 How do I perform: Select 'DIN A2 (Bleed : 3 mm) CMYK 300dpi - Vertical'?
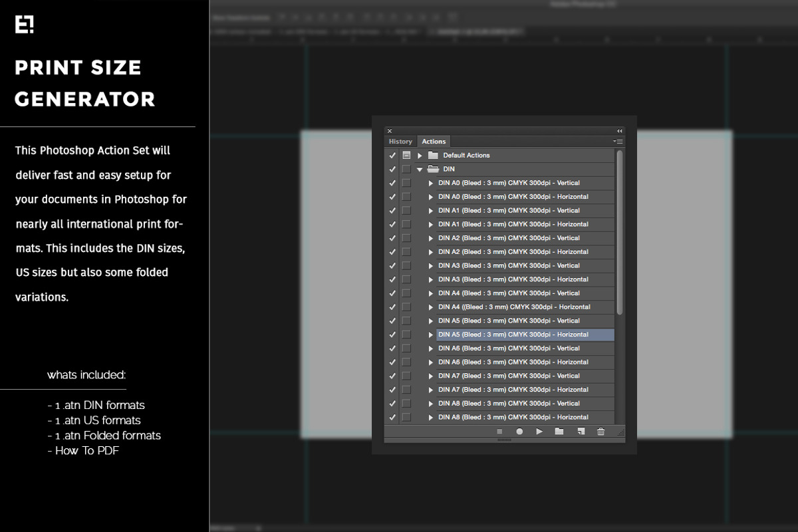click(x=509, y=238)
